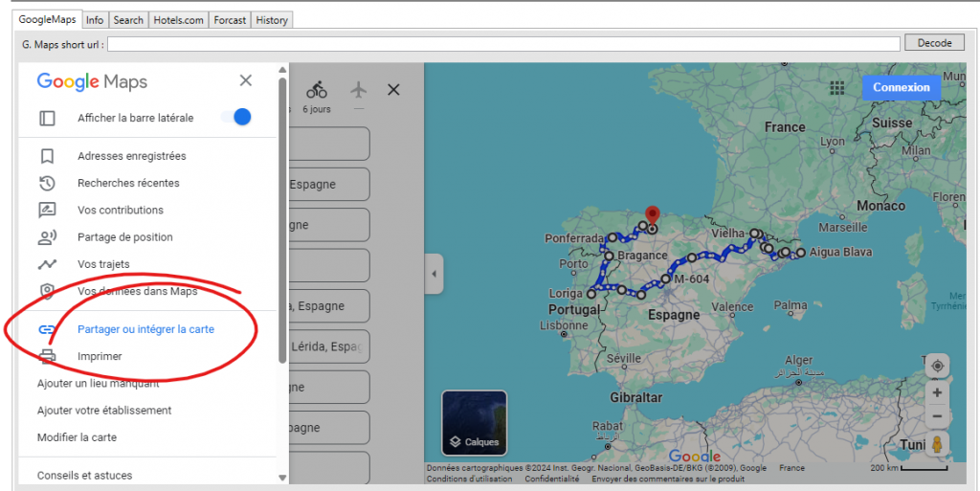Zoom out on the map
Screen dimensions: 980x491
[937, 416]
